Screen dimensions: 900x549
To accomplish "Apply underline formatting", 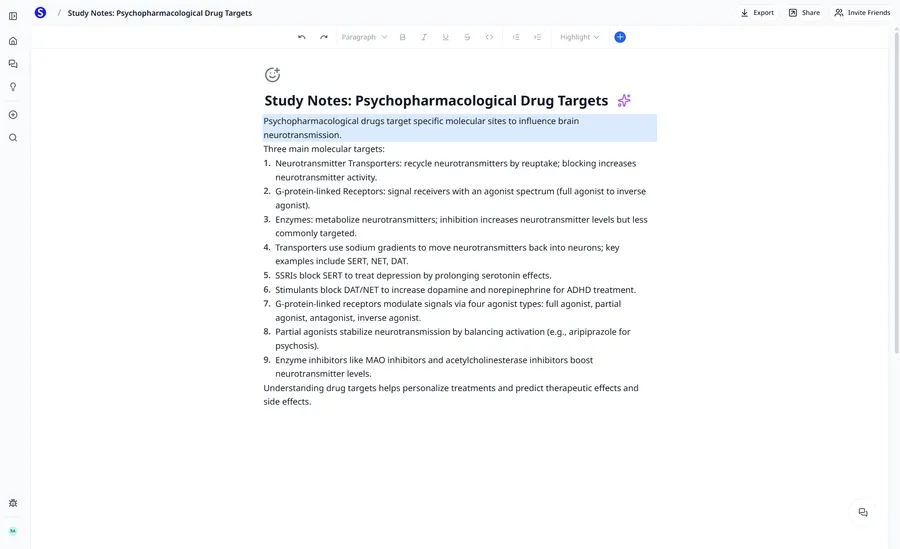I will (446, 37).
